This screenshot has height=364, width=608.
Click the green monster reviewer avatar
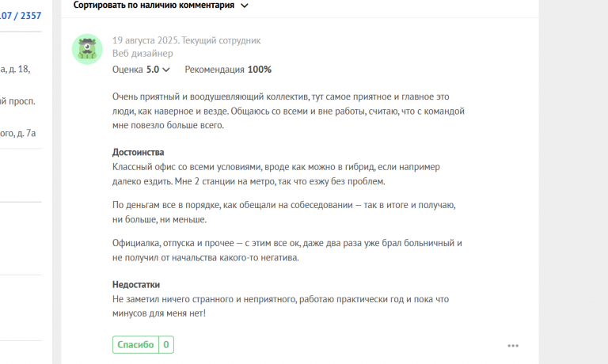coord(87,49)
